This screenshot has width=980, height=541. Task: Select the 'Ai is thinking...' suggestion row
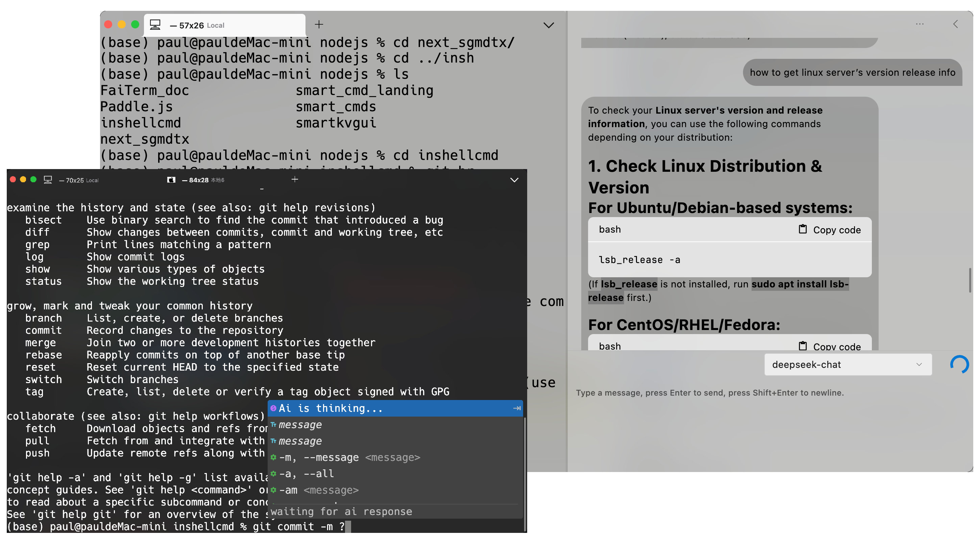pos(395,408)
